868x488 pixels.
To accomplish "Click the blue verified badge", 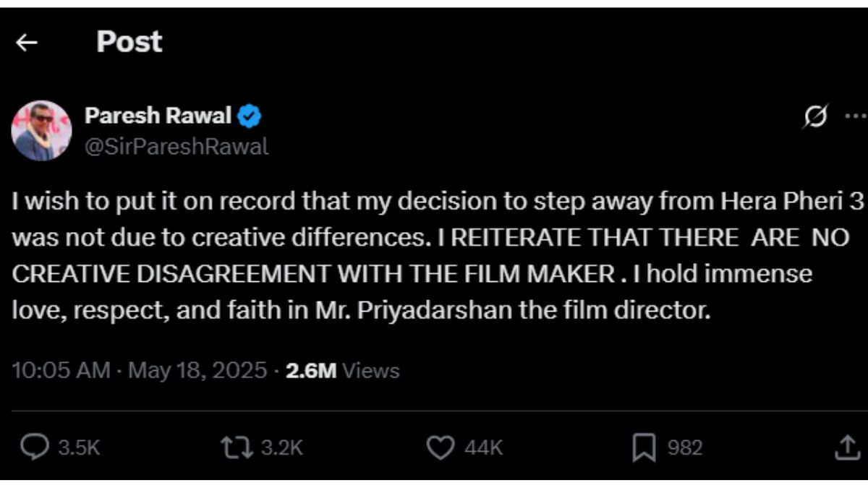I will [250, 116].
